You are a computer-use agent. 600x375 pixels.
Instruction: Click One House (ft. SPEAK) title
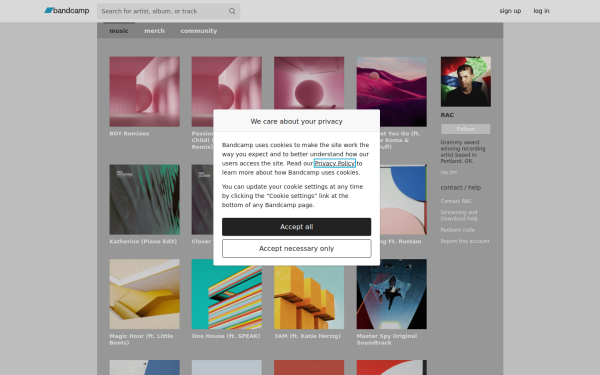point(226,336)
